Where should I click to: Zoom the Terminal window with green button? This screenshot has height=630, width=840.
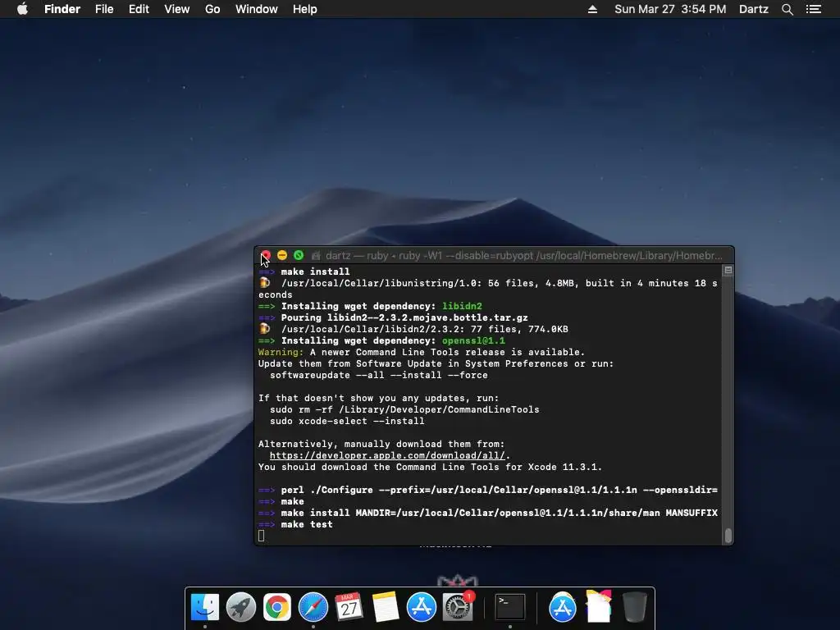[299, 256]
